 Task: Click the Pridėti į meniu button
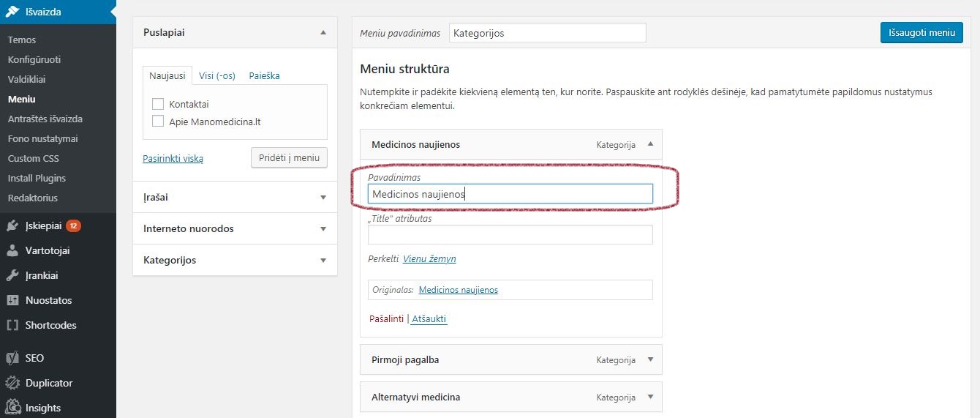coord(289,157)
